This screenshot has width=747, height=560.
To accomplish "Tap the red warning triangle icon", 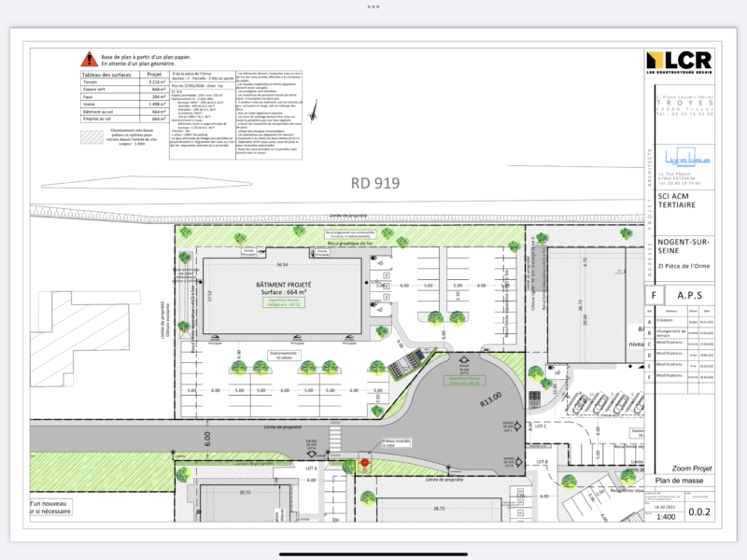I will 89,59.
